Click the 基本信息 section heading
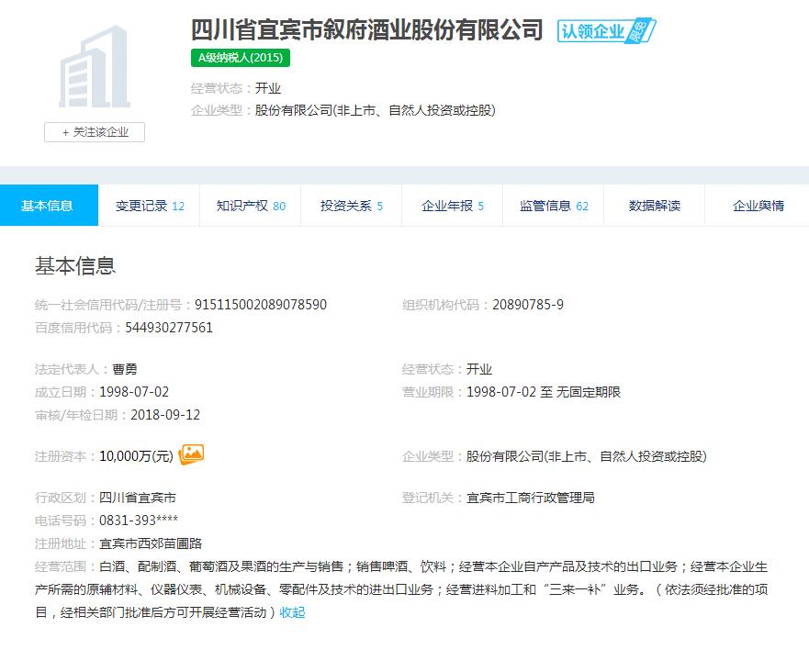 75,266
